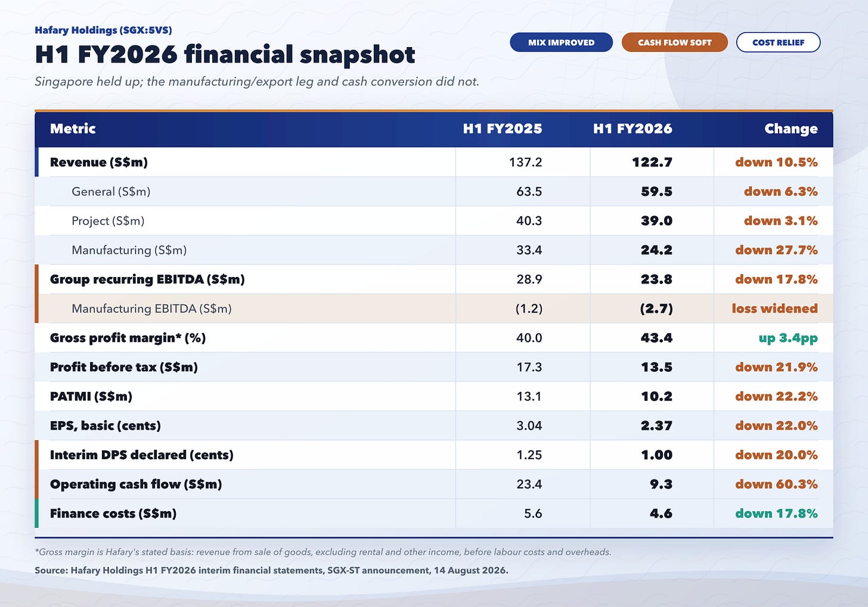Screen dimensions: 868x607
Task: Click the 'EPS, basic (cents)' row label
Action: click(106, 425)
